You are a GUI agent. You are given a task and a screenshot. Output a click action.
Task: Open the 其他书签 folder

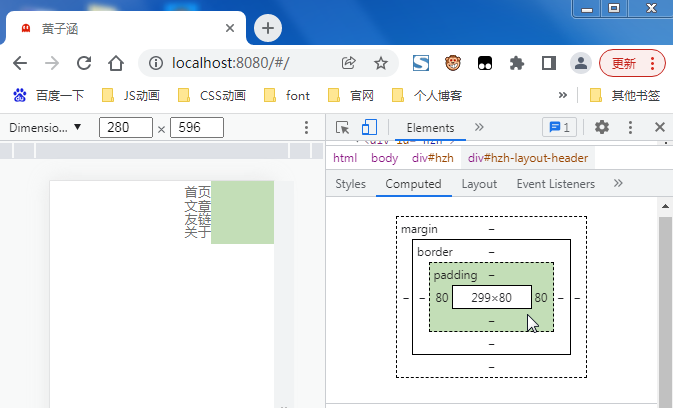[625, 95]
